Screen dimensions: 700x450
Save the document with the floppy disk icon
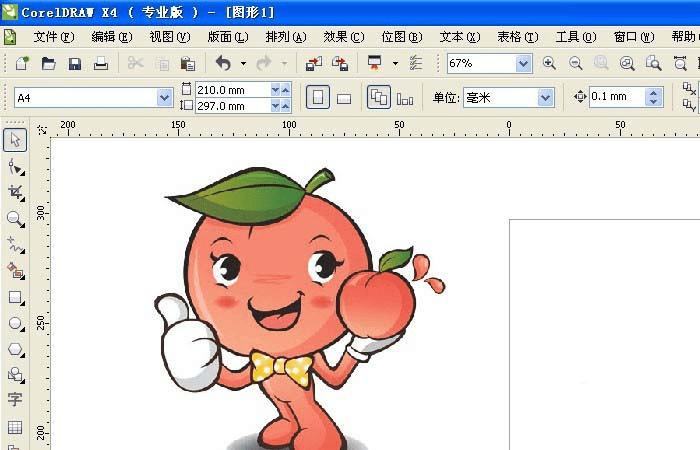(75, 64)
